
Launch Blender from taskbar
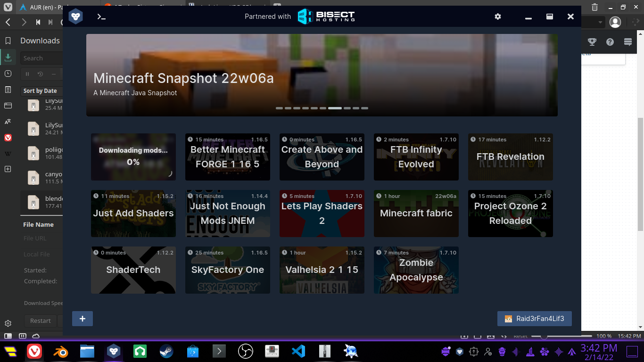(60, 351)
